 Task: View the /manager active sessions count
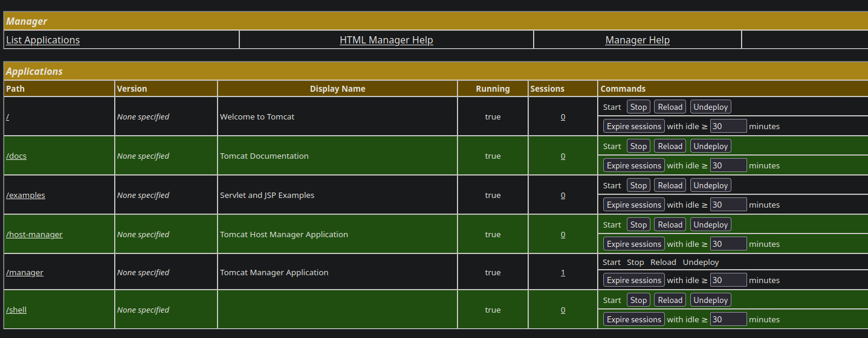563,272
